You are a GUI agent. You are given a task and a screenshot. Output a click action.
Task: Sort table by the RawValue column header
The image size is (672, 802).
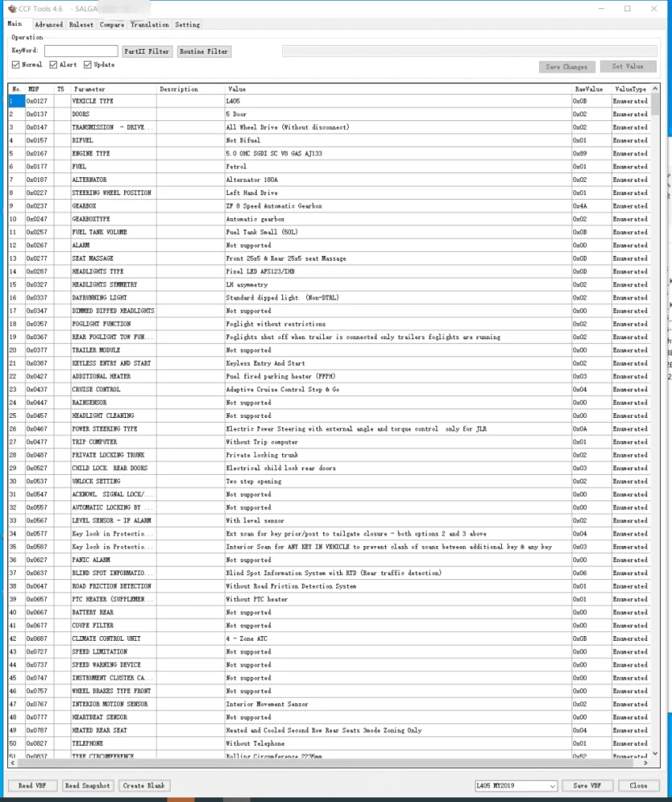(588, 89)
